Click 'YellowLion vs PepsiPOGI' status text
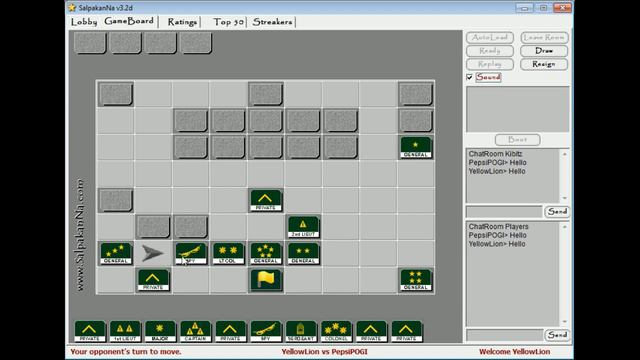 click(x=324, y=352)
